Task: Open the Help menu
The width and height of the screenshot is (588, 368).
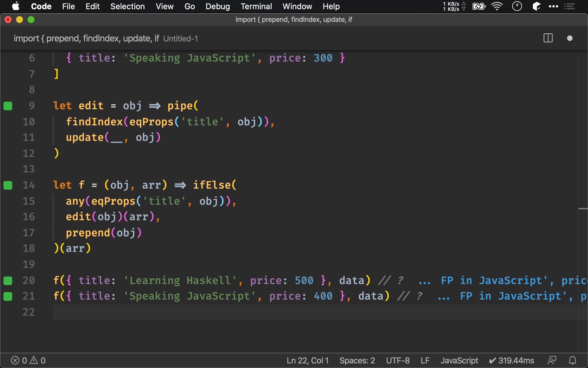Action: click(331, 6)
